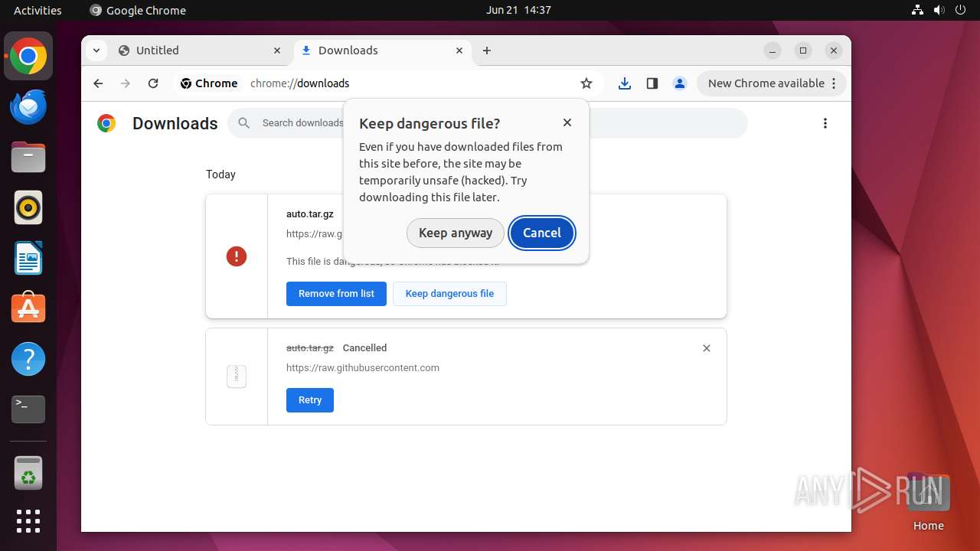Reload the Downloads page

pyautogui.click(x=153, y=83)
